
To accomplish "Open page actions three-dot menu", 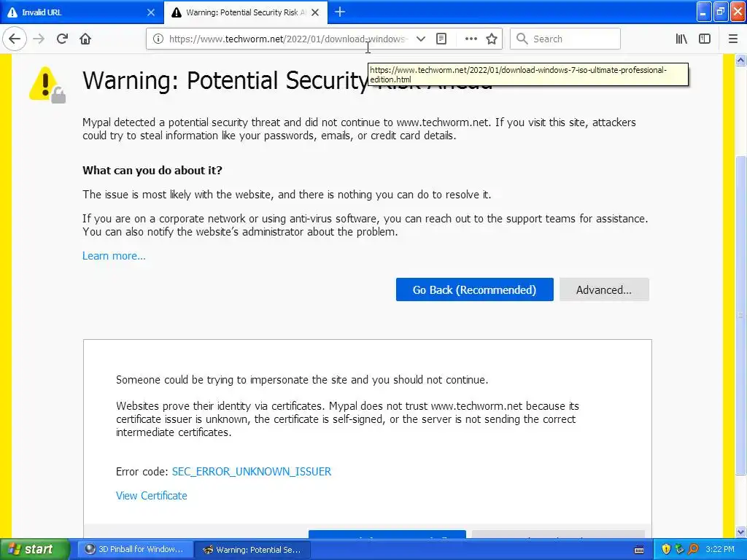I will pos(471,39).
